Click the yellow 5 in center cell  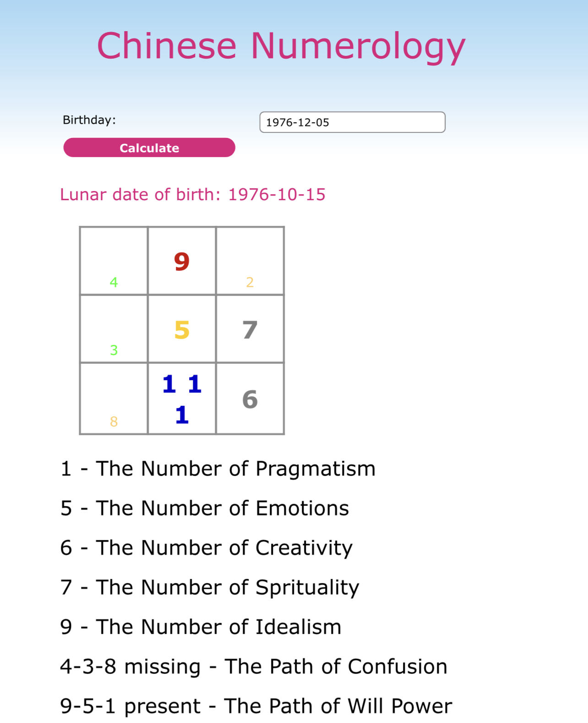coord(182,330)
